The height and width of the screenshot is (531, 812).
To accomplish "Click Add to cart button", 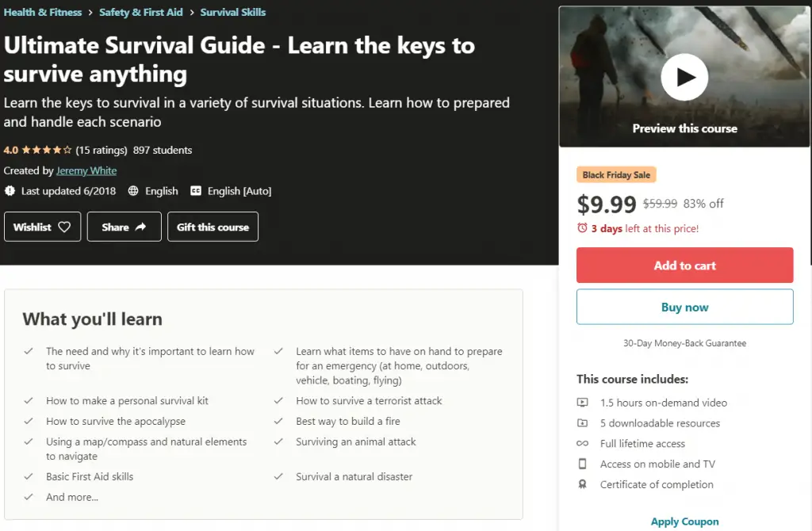I will 684,265.
